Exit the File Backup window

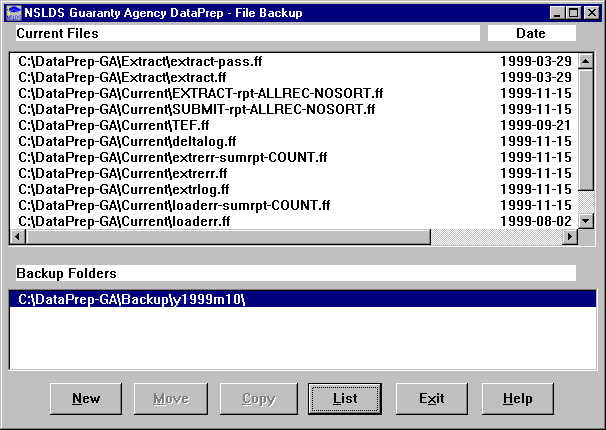[x=432, y=399]
